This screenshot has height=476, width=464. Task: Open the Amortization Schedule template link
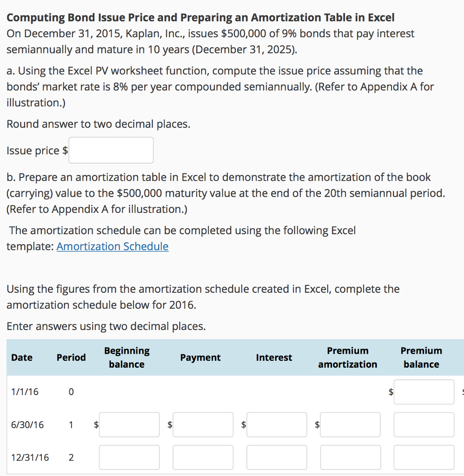pos(112,246)
